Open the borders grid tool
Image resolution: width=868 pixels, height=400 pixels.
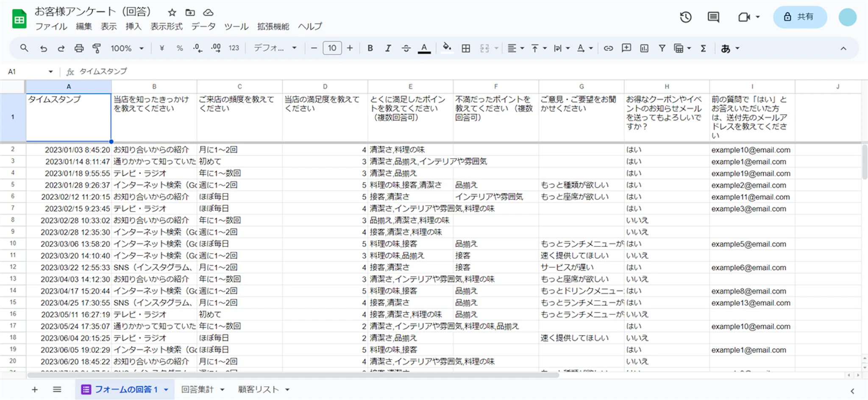pyautogui.click(x=466, y=48)
